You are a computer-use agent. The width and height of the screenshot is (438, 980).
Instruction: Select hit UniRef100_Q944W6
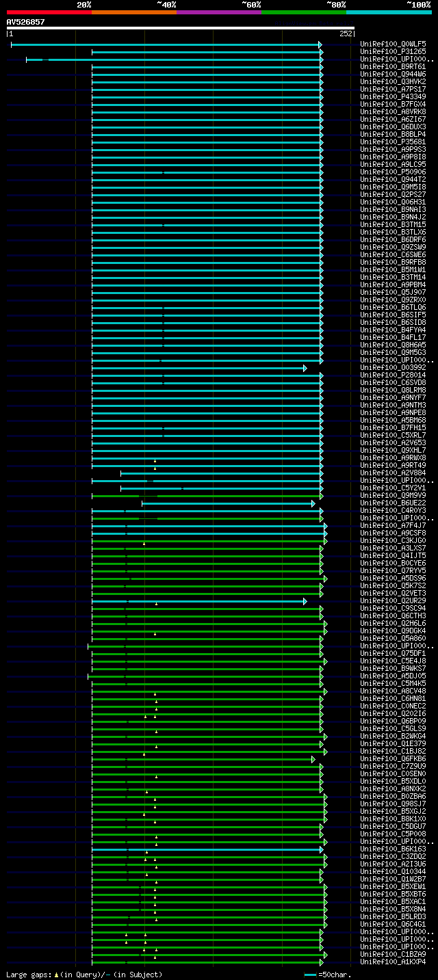(393, 75)
